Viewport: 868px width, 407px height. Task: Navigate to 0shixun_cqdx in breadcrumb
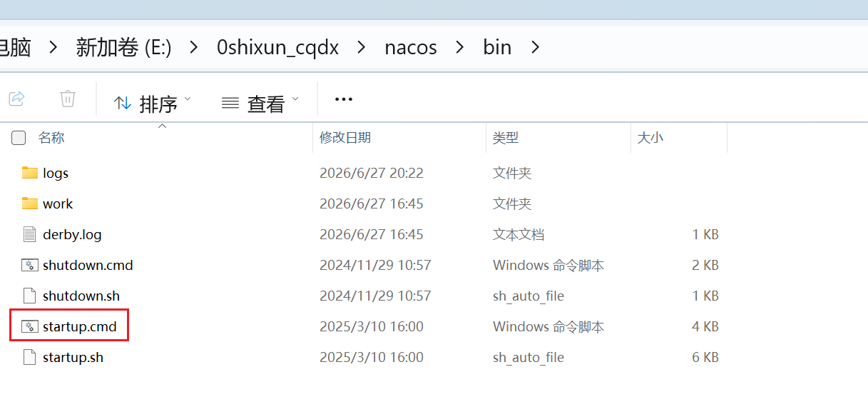277,48
